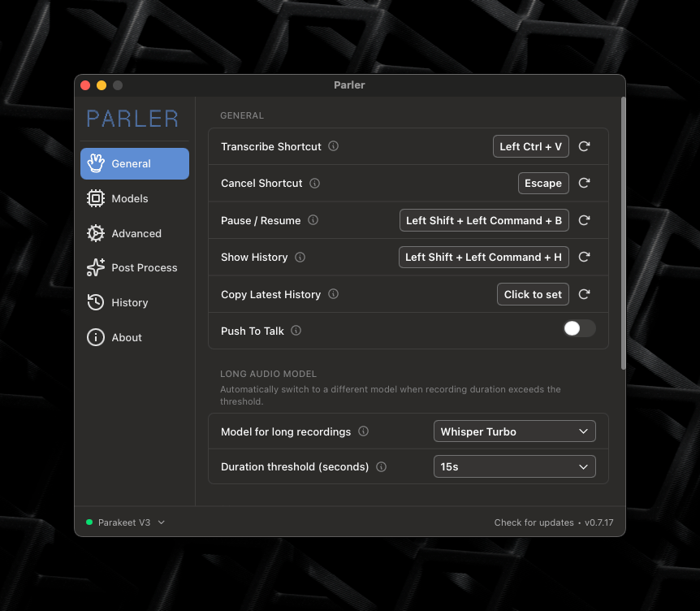This screenshot has height=611, width=700.
Task: Show info for Push To Talk
Action: pyautogui.click(x=296, y=331)
